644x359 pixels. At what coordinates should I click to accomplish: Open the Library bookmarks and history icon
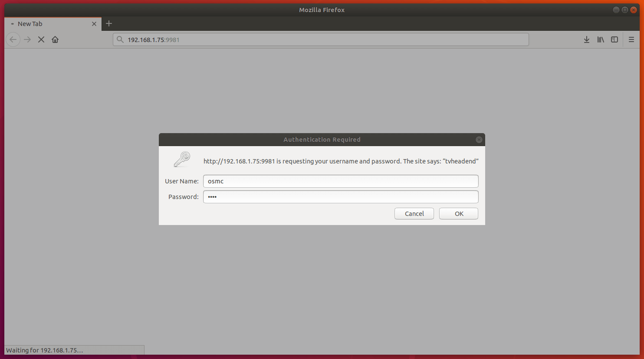click(x=601, y=39)
